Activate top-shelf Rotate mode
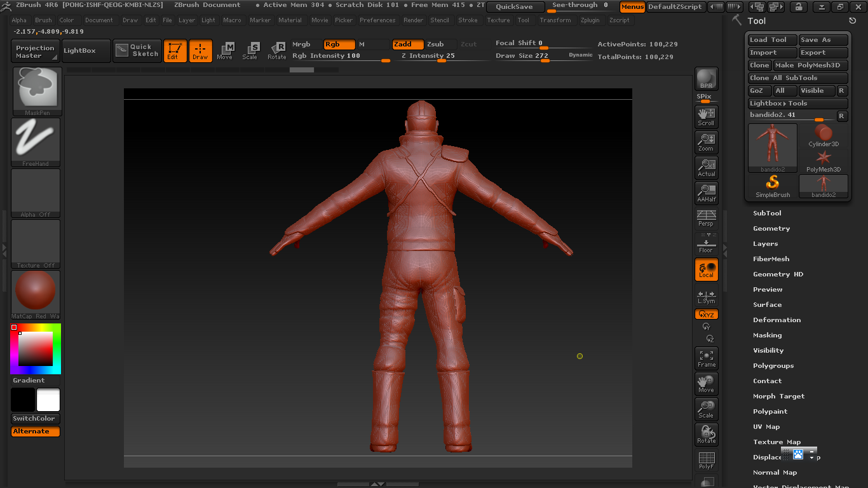 coord(276,51)
